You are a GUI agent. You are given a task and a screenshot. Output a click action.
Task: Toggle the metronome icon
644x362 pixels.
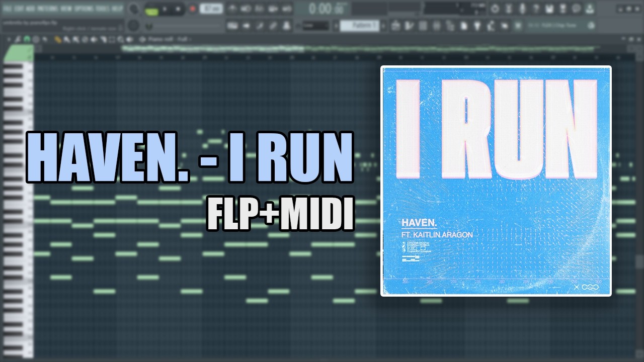click(x=232, y=9)
